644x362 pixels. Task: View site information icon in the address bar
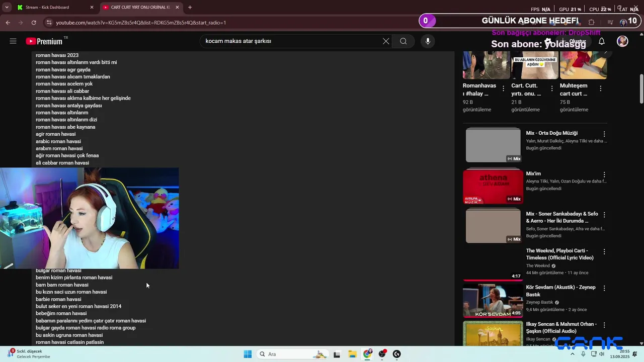[49, 23]
